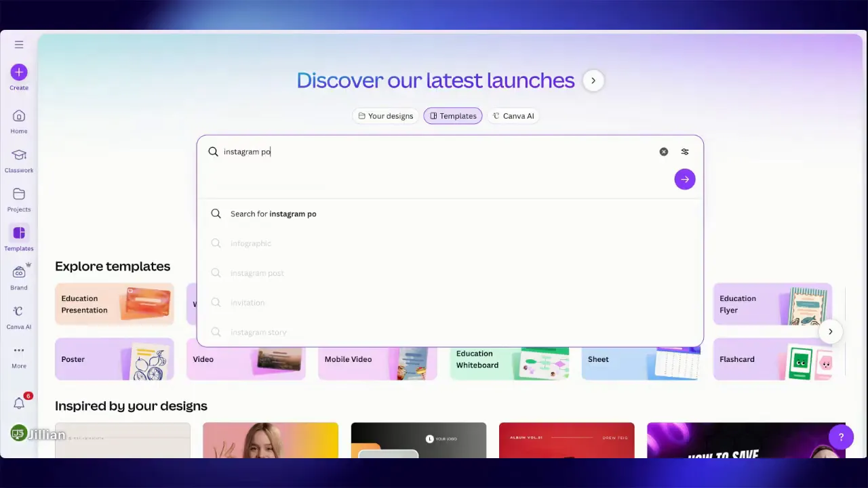The height and width of the screenshot is (488, 868).
Task: Select the Templates search filter toggle
Action: pos(452,116)
